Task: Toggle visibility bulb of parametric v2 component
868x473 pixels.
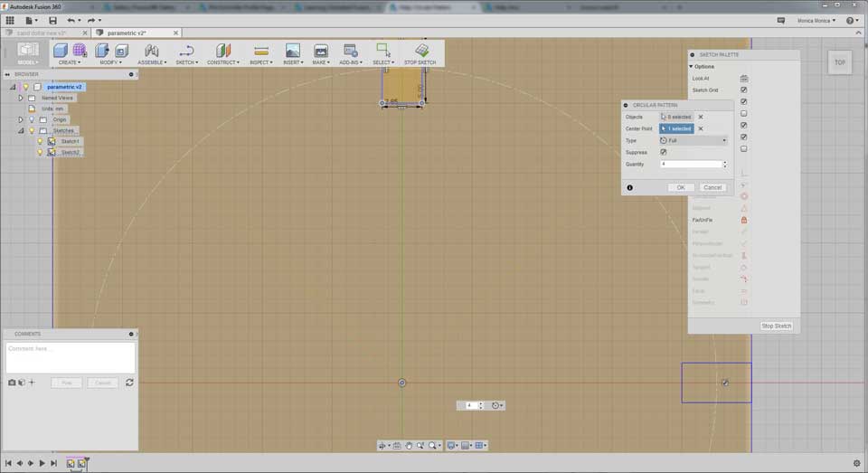Action: tap(25, 87)
